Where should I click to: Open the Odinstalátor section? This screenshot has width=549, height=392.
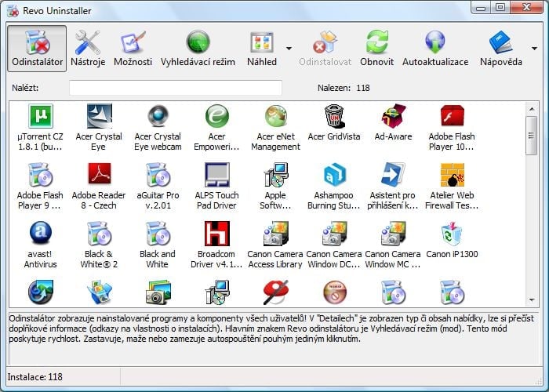tap(37, 49)
